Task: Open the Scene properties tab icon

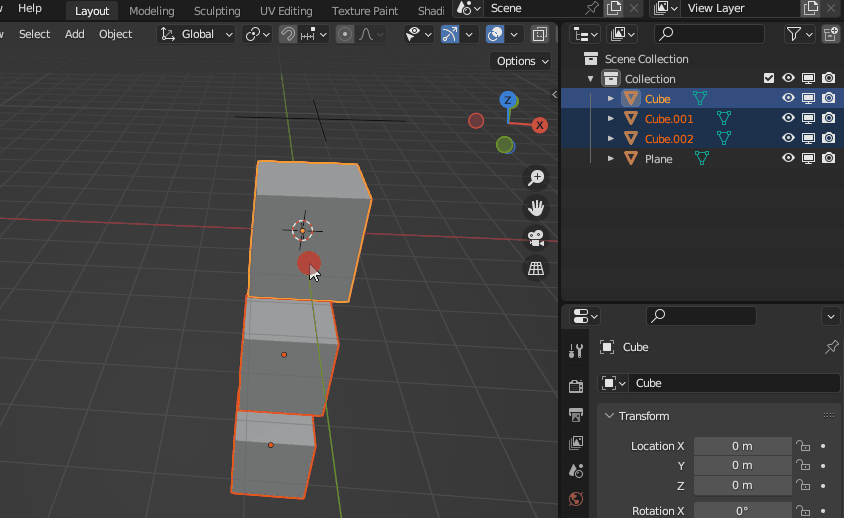Action: tap(576, 471)
